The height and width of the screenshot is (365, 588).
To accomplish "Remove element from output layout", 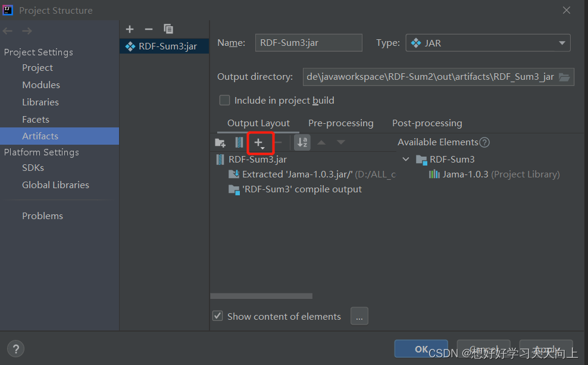I will 279,142.
